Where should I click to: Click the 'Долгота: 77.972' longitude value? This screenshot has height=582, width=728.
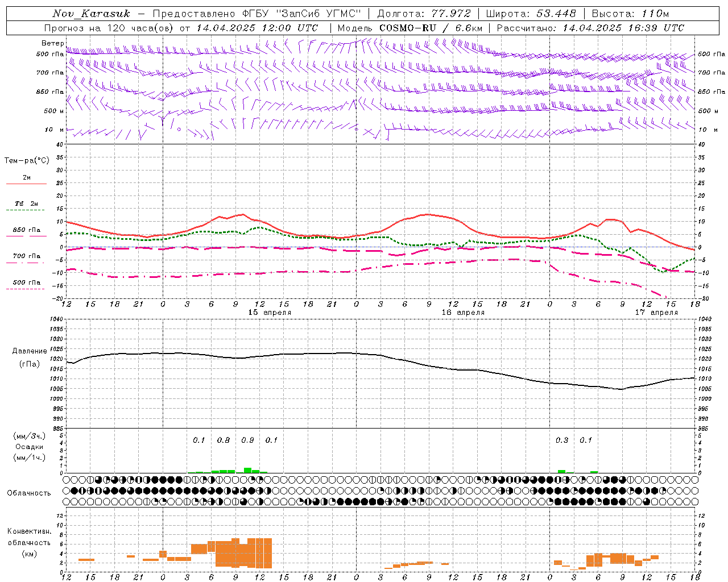point(424,14)
